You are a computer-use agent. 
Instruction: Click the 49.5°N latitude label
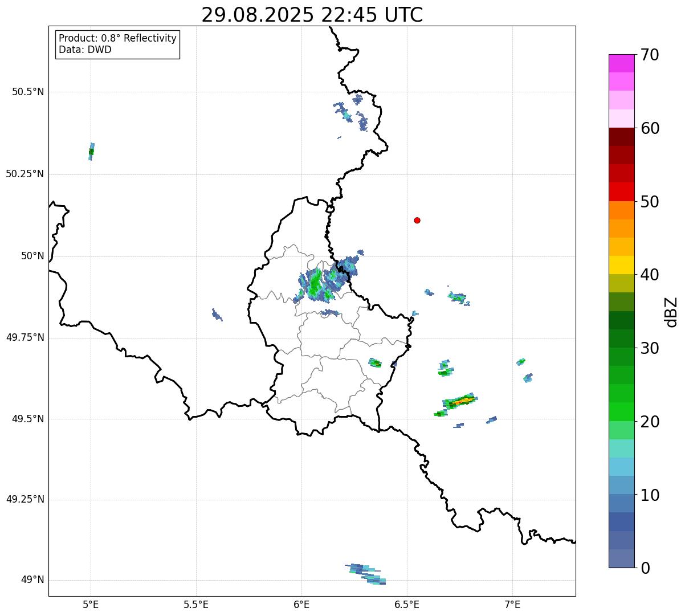point(28,419)
